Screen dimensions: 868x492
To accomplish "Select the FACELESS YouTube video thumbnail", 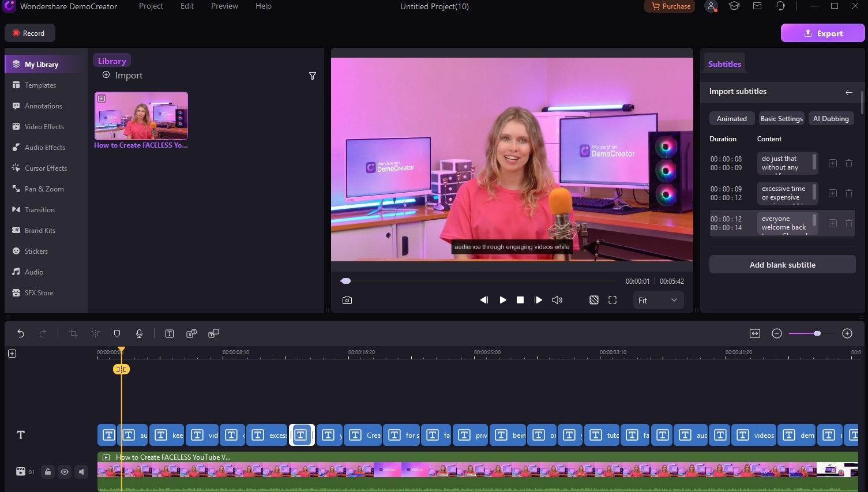I will click(141, 116).
